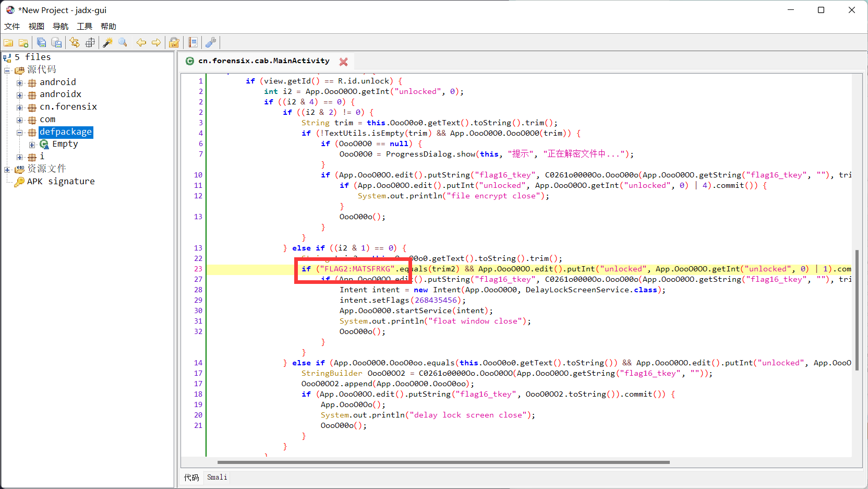This screenshot has height=489, width=868.
Task: Click DelayLockScreenService.class in the code
Action: coord(591,290)
